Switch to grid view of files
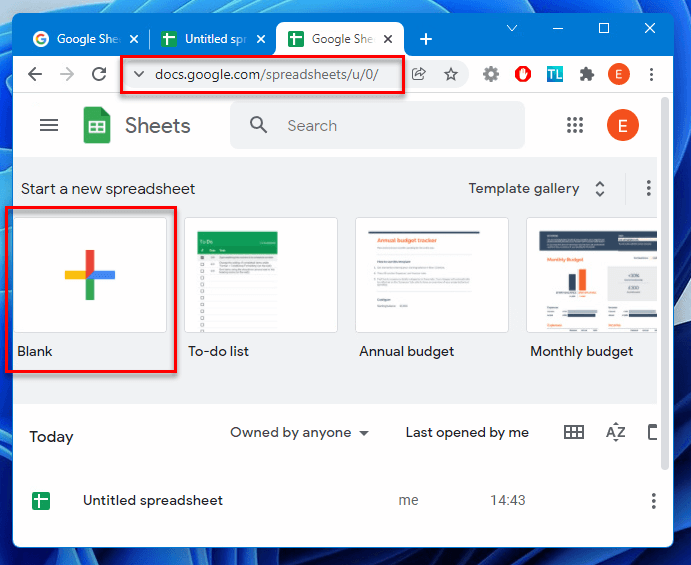Image resolution: width=691 pixels, height=565 pixels. click(x=574, y=432)
